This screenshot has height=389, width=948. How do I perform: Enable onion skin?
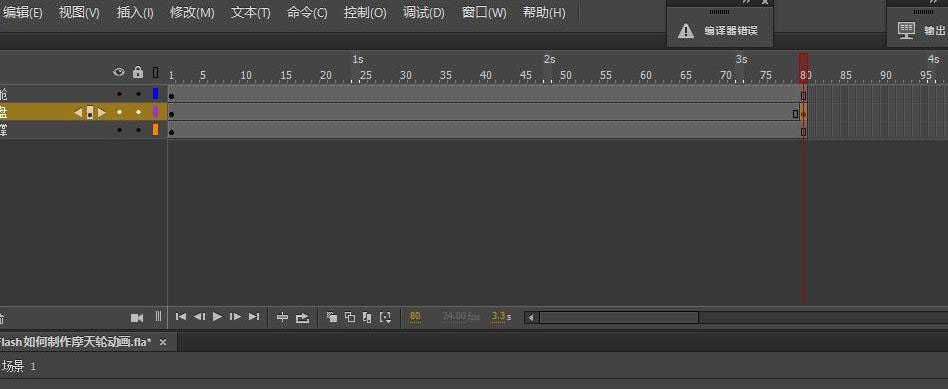point(332,317)
